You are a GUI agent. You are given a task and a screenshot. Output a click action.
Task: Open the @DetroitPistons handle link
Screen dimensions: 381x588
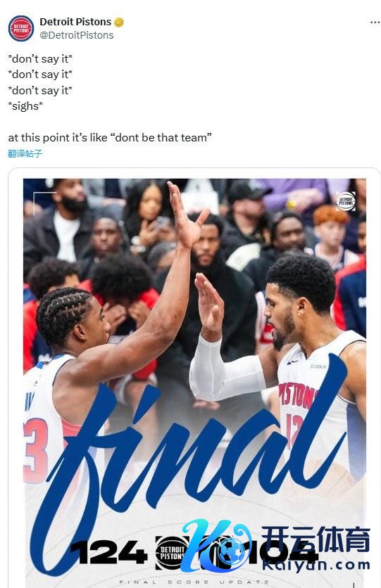(77, 35)
